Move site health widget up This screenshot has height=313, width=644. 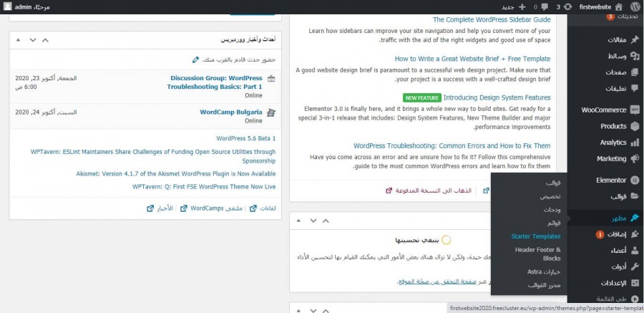tap(326, 221)
